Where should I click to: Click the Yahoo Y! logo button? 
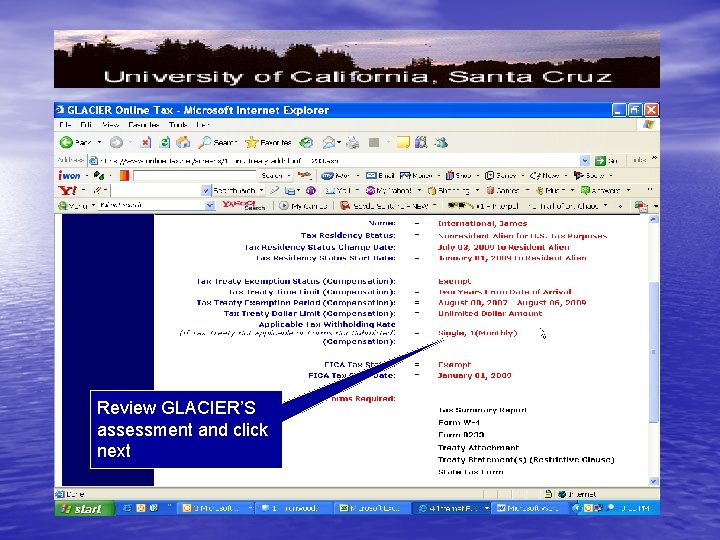pos(68,190)
